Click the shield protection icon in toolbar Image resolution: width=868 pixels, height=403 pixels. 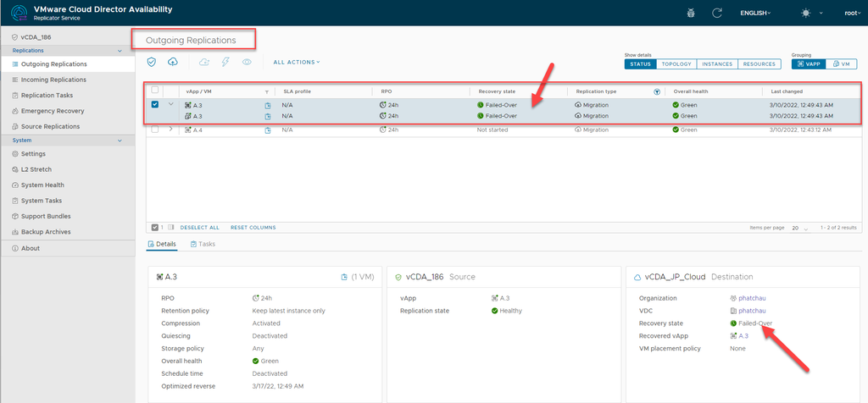(x=152, y=62)
